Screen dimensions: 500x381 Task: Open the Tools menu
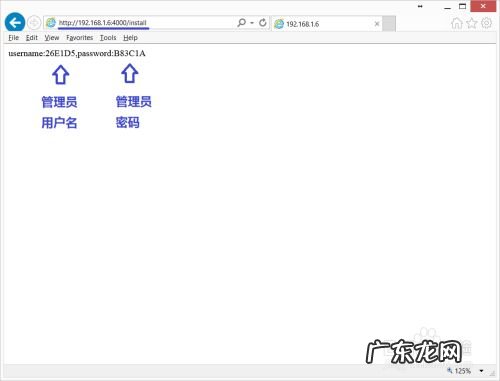click(x=108, y=38)
